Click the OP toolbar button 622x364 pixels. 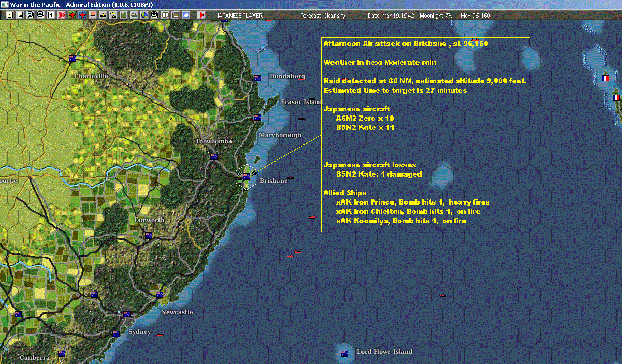click(x=165, y=15)
